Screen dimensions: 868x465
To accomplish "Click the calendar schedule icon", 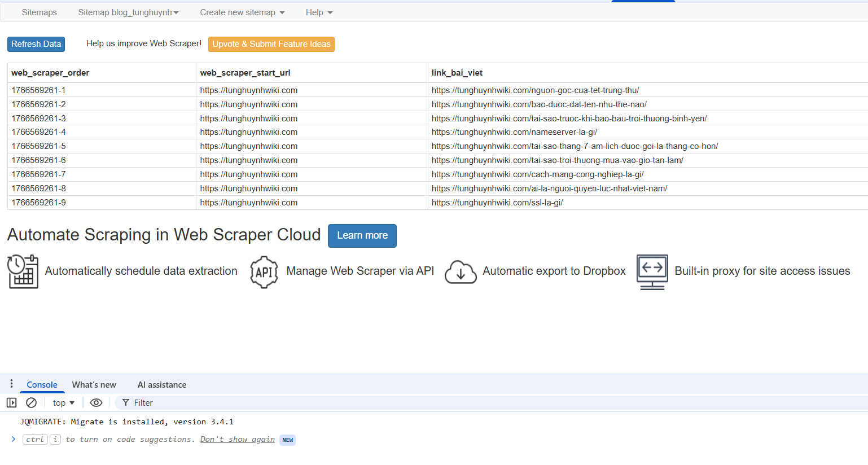I will point(23,271).
